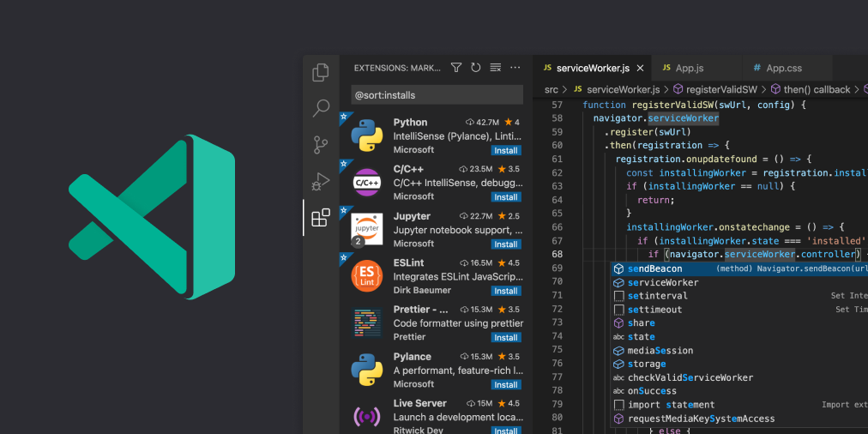
Task: Expand the src folder breadcrumb
Action: pyautogui.click(x=552, y=89)
